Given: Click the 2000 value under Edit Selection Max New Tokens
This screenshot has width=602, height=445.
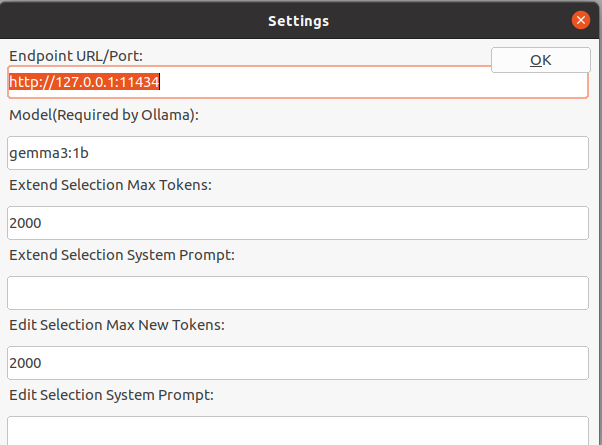Looking at the screenshot, I should pyautogui.click(x=25, y=363).
